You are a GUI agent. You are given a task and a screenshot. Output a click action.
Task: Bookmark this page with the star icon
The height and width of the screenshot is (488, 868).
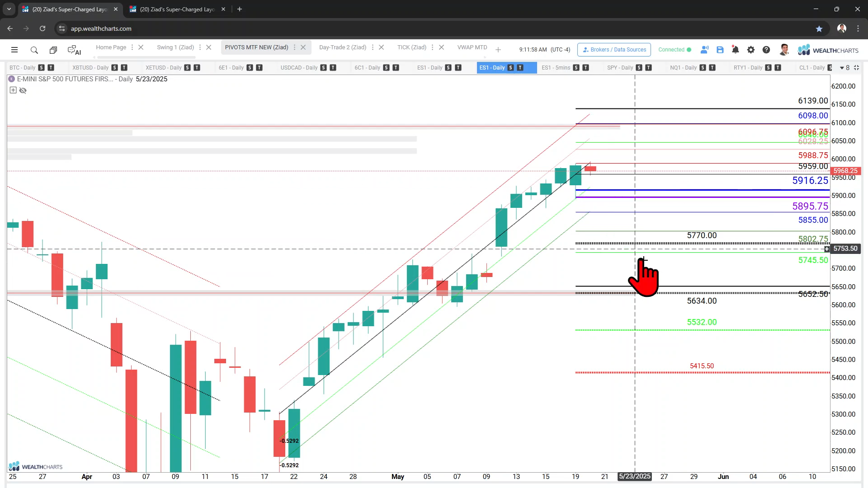click(x=819, y=28)
